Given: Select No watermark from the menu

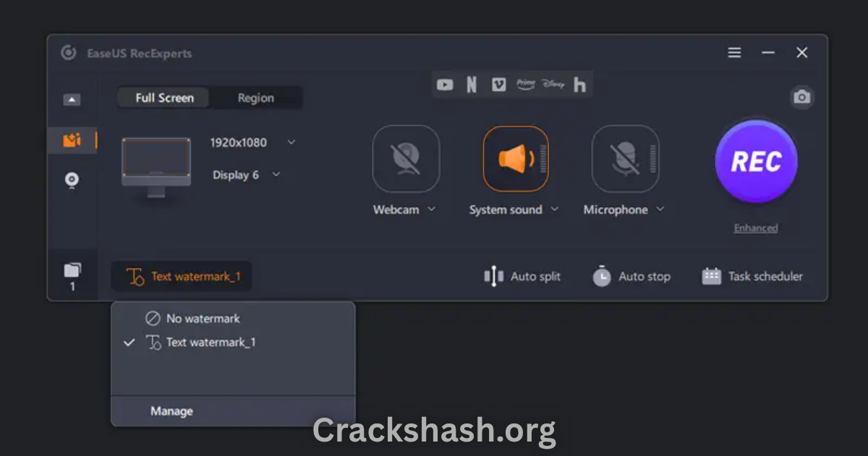Looking at the screenshot, I should 233,318.
